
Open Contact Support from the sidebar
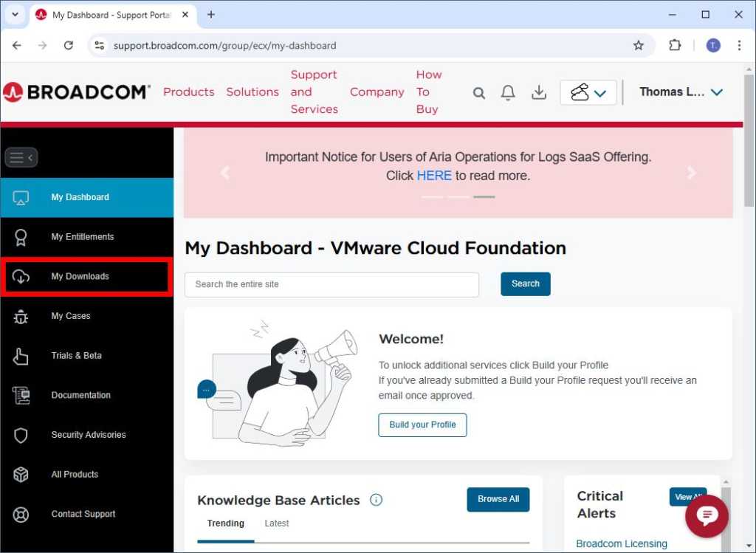tap(83, 514)
